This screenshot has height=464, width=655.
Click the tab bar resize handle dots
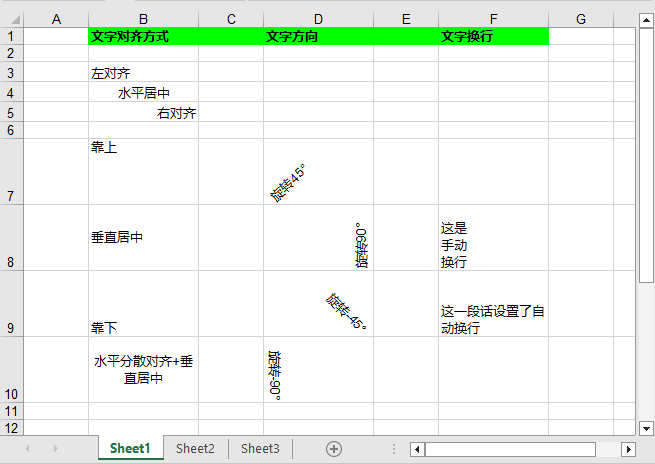pos(394,449)
